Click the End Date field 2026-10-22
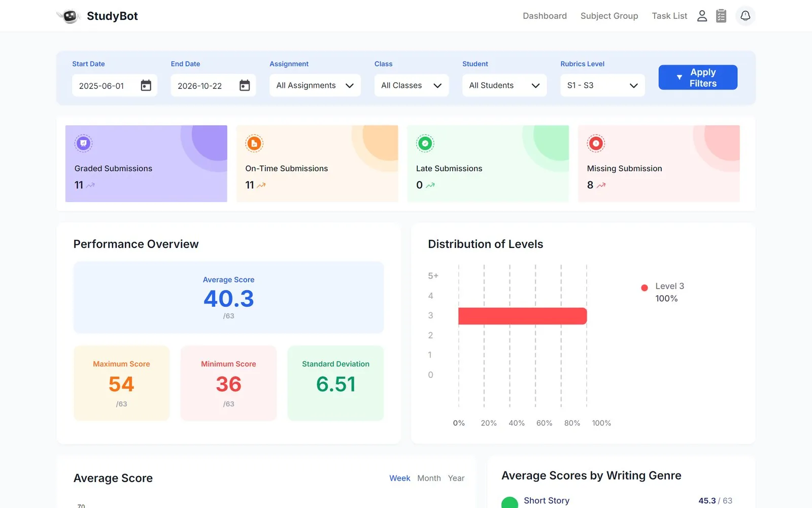This screenshot has width=812, height=508. (x=213, y=85)
